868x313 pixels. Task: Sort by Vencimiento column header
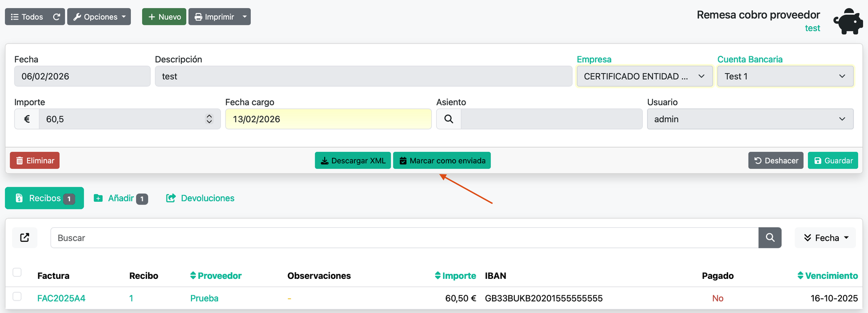tap(827, 276)
